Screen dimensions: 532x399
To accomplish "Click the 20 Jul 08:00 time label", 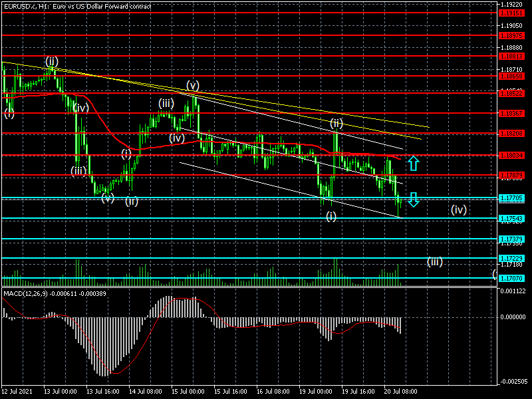I will 399,392.
